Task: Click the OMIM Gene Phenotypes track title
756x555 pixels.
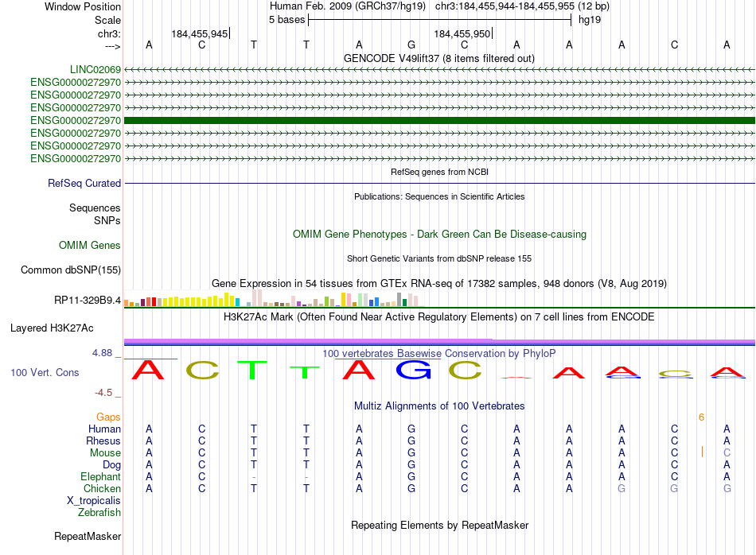Action: (x=439, y=234)
